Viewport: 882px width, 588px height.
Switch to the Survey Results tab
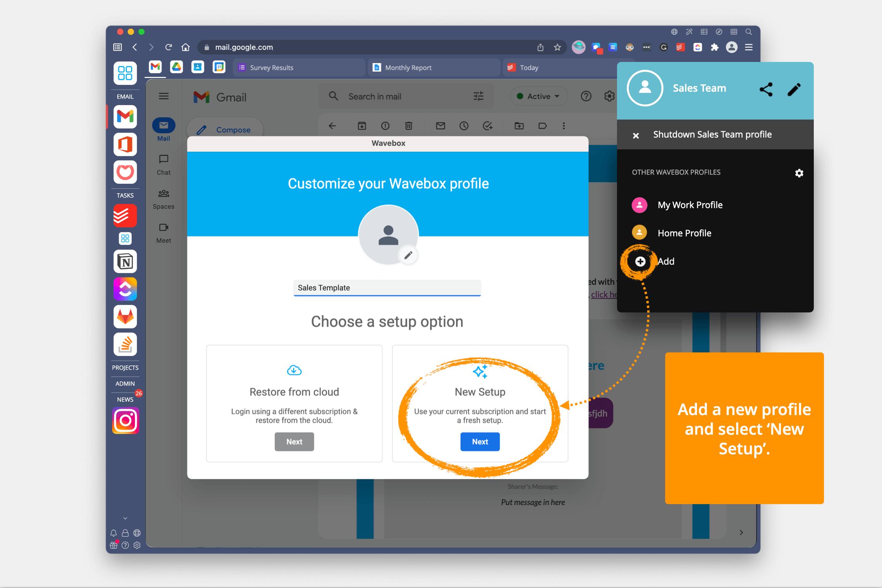(299, 67)
